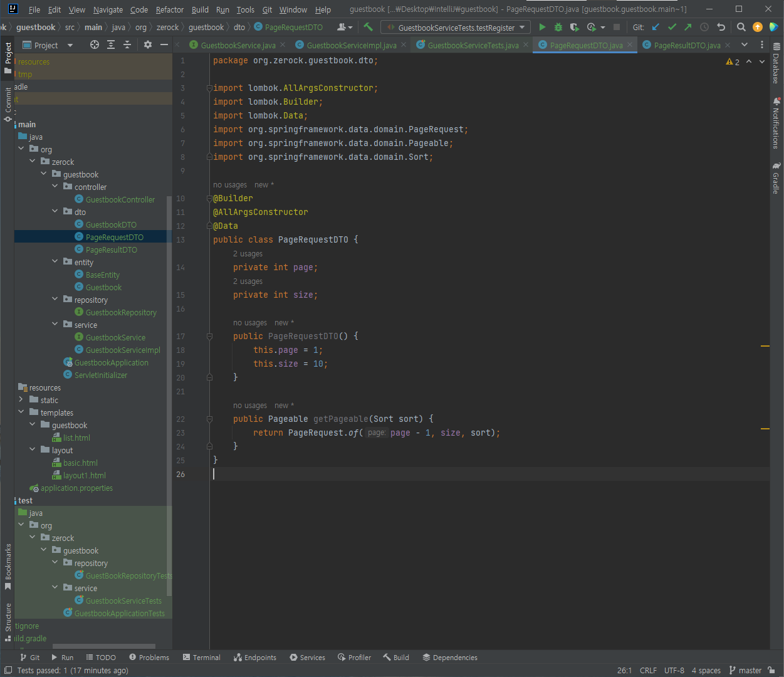Click the master branch widget
Screen dimensions: 784x677
click(x=745, y=670)
